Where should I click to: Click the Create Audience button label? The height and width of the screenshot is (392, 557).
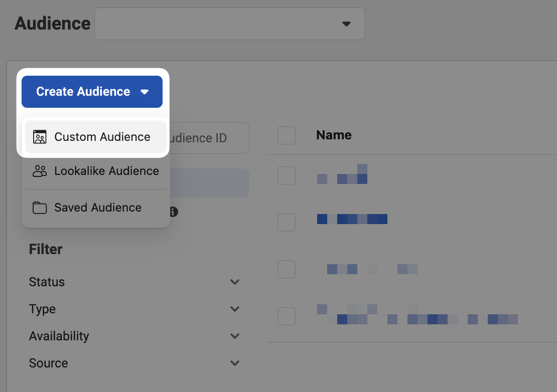(83, 92)
